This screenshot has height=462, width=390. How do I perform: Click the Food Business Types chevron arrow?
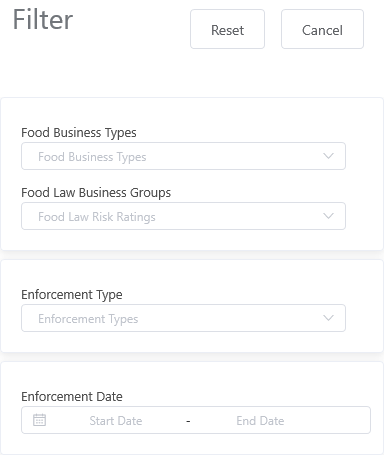pos(328,156)
